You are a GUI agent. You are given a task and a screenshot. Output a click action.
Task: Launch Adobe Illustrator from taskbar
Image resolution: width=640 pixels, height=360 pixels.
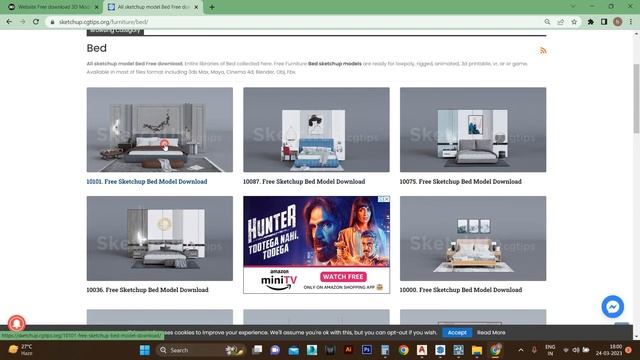click(348, 350)
